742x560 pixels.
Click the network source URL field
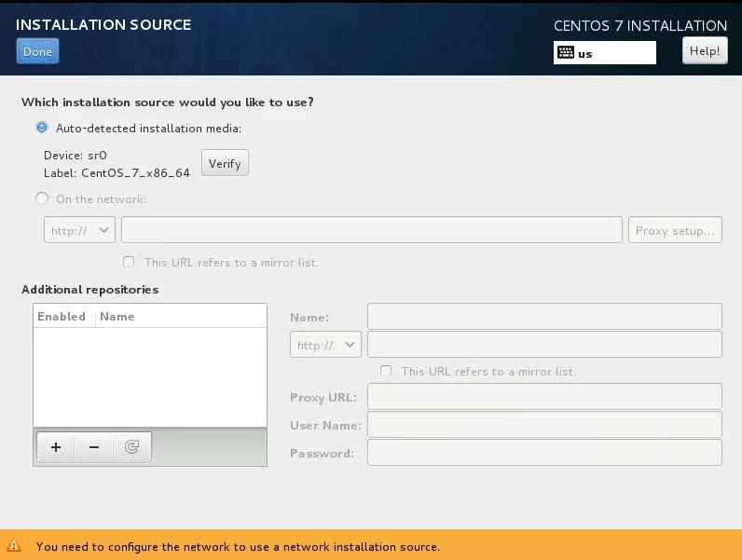[x=372, y=230]
